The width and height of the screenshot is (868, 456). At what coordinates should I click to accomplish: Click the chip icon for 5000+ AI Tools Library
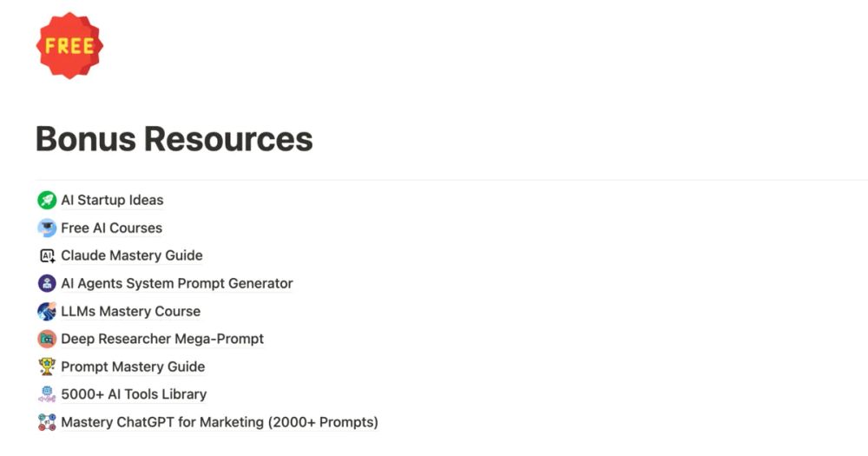[47, 394]
